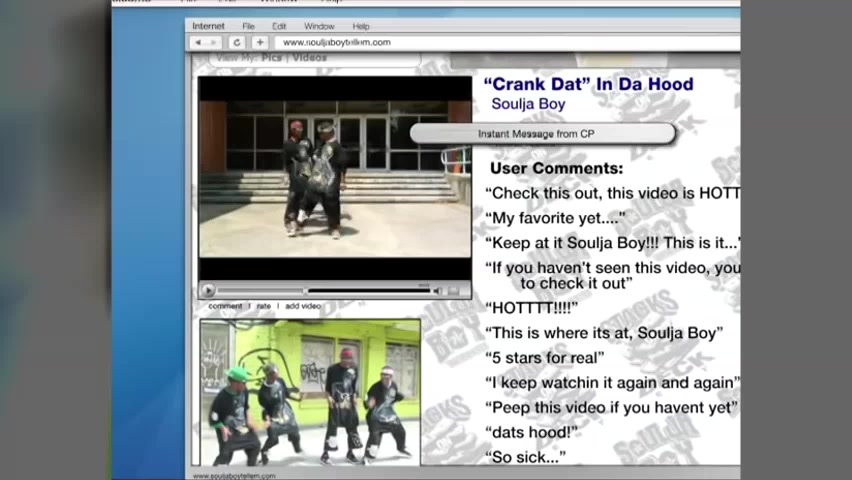Click the Soulja Boy artist name
Image resolution: width=852 pixels, height=480 pixels.
pyautogui.click(x=528, y=104)
